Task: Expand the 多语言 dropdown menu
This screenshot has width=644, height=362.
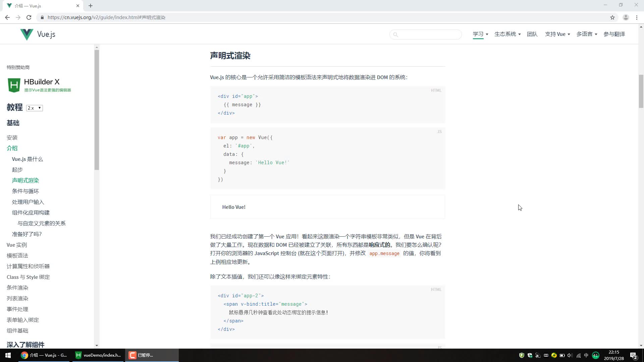Action: click(x=587, y=34)
